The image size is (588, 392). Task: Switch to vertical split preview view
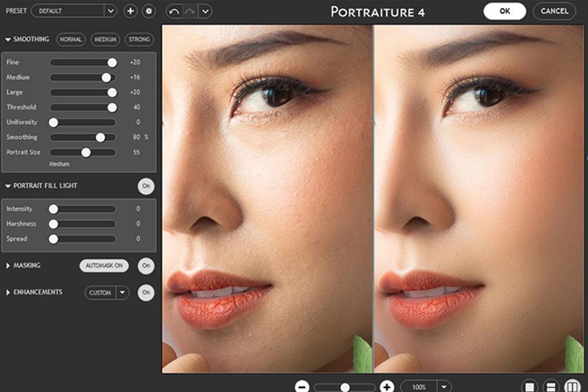tap(571, 387)
